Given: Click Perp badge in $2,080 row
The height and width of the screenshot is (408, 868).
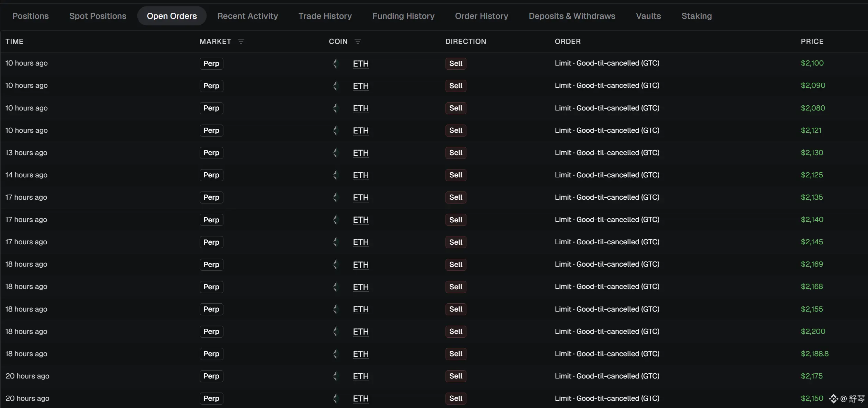Looking at the screenshot, I should pyautogui.click(x=211, y=108).
